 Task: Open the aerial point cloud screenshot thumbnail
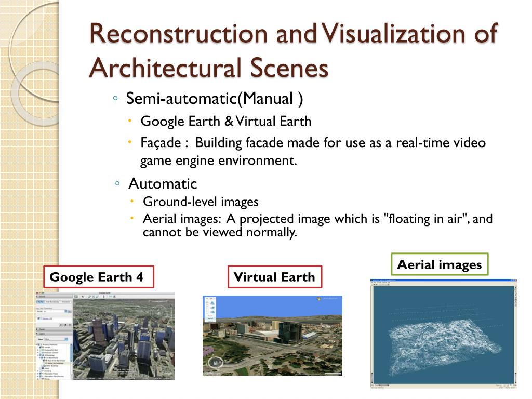click(x=444, y=334)
